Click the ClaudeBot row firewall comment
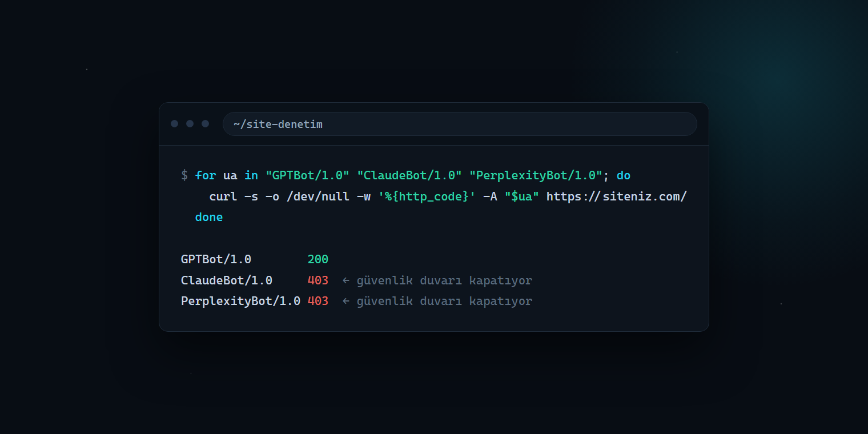This screenshot has width=868, height=434. click(x=437, y=280)
